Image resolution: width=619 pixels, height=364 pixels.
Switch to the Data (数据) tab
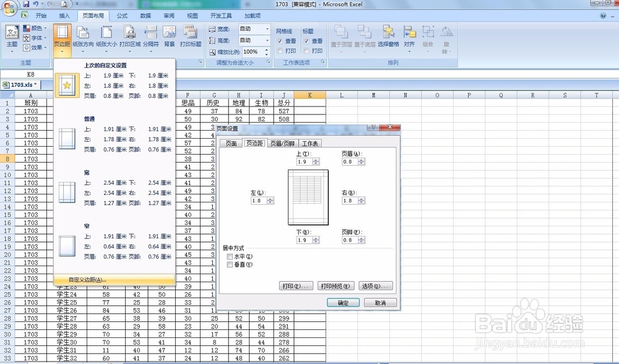click(145, 16)
